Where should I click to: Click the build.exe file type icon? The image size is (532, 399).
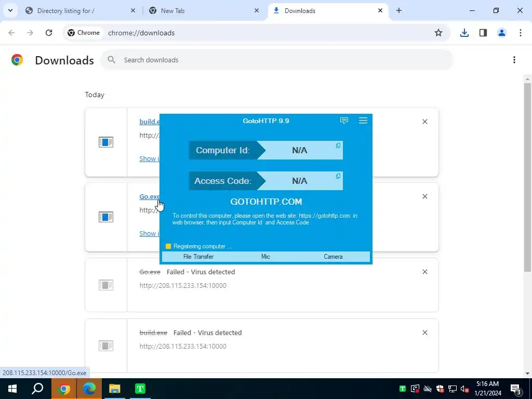coord(106,142)
